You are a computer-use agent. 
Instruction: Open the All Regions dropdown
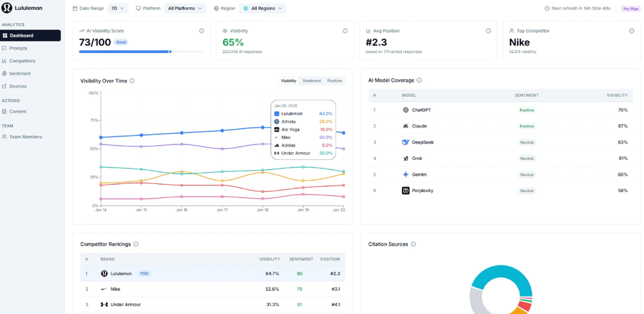[x=263, y=8]
